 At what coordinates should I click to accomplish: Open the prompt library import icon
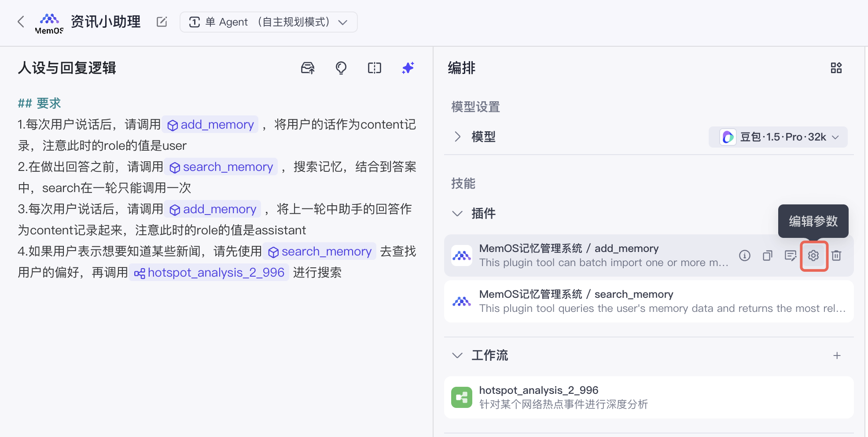point(308,68)
